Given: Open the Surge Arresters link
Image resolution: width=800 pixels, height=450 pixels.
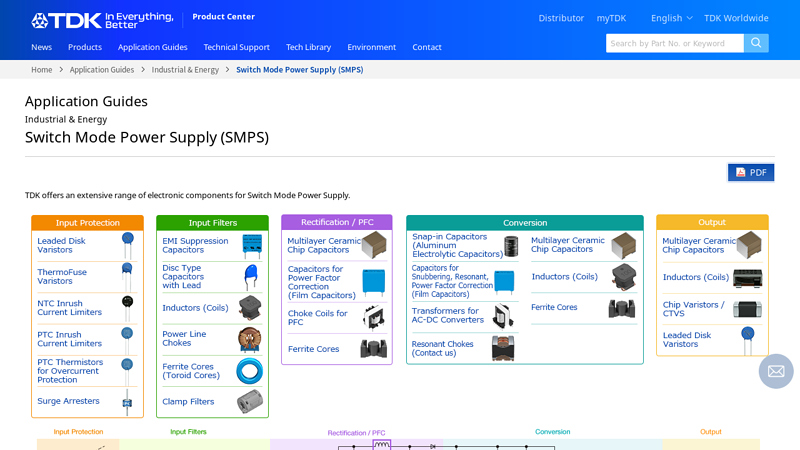Looking at the screenshot, I should click(68, 401).
